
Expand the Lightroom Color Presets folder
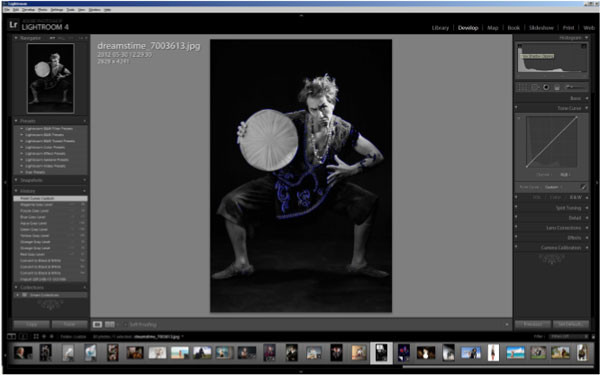[x=45, y=147]
